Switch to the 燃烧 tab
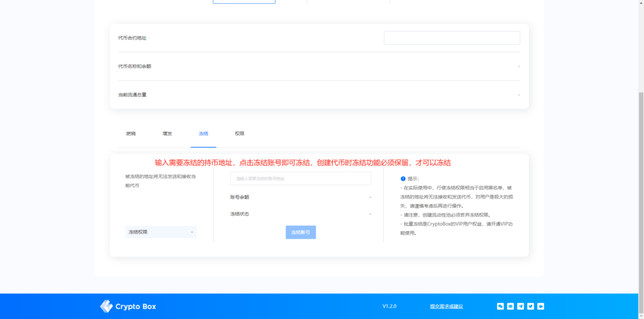The width and height of the screenshot is (644, 319). pos(131,134)
